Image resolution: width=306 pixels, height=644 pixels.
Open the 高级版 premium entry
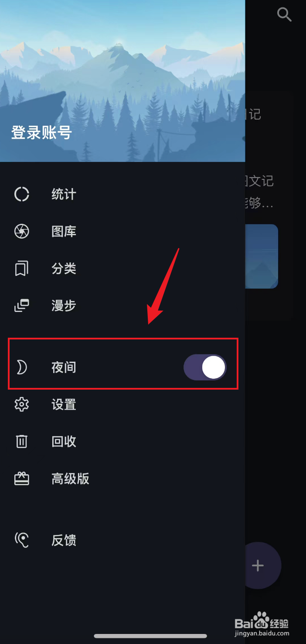(122, 479)
